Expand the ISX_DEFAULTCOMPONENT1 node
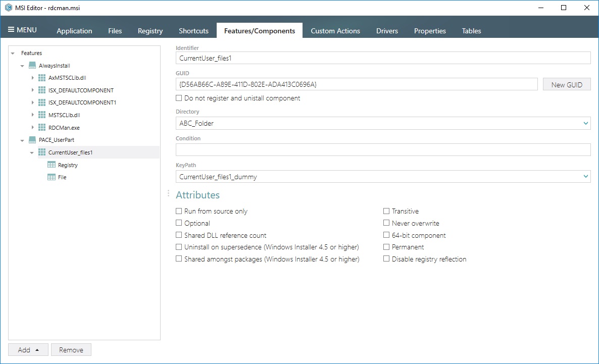The width and height of the screenshot is (599, 364). tap(32, 103)
